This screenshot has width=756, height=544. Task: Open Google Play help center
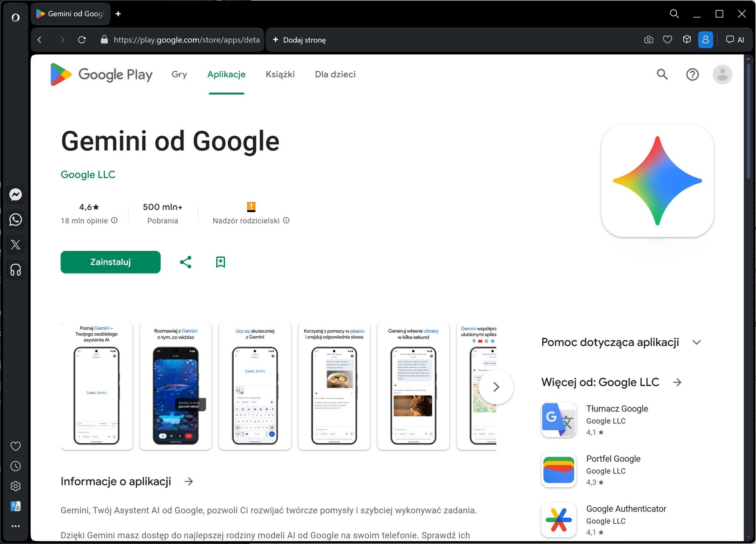[692, 74]
